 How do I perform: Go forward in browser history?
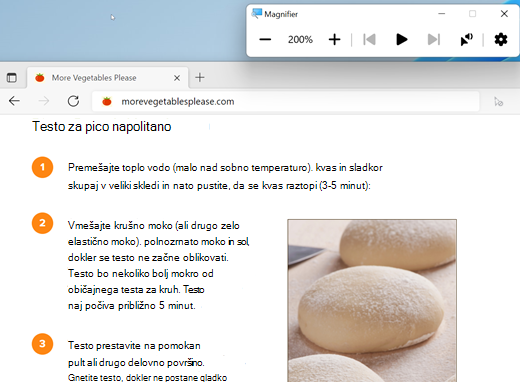pos(44,101)
